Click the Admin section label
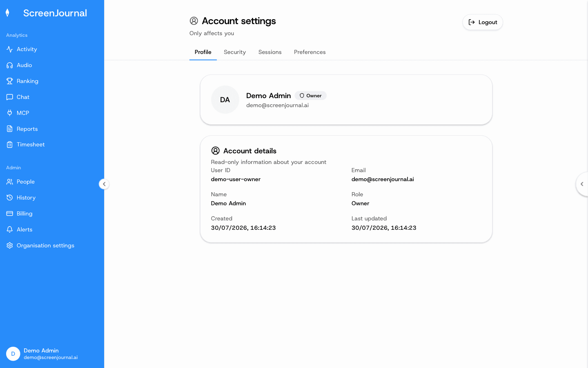 pyautogui.click(x=13, y=168)
